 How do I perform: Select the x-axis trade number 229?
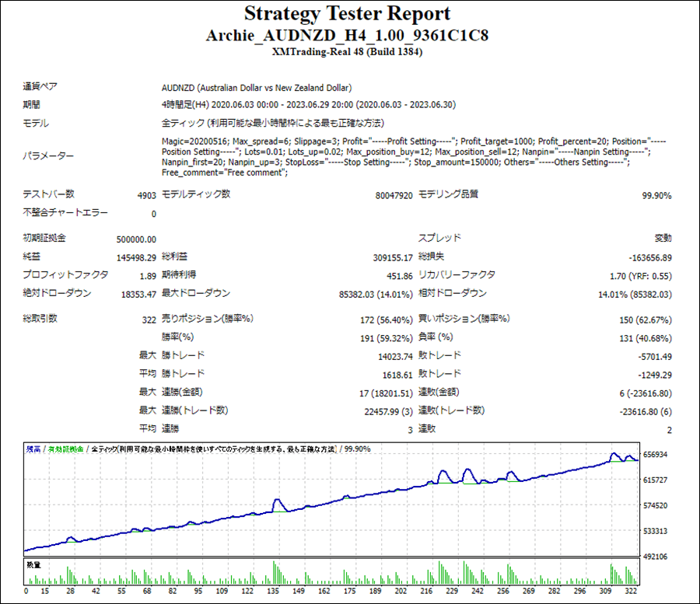[452, 591]
